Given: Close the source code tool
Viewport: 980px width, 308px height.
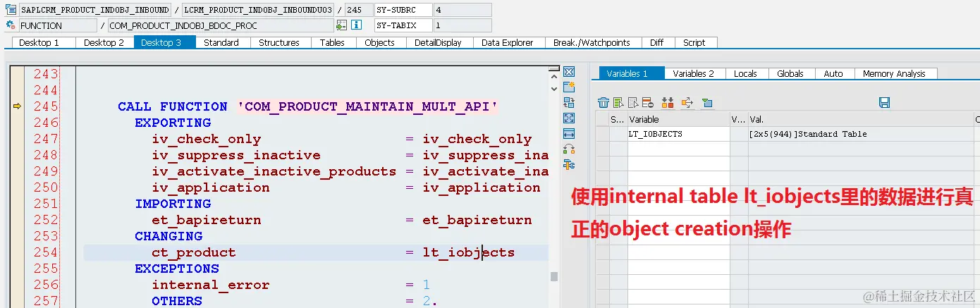Looking at the screenshot, I should pos(569,72).
